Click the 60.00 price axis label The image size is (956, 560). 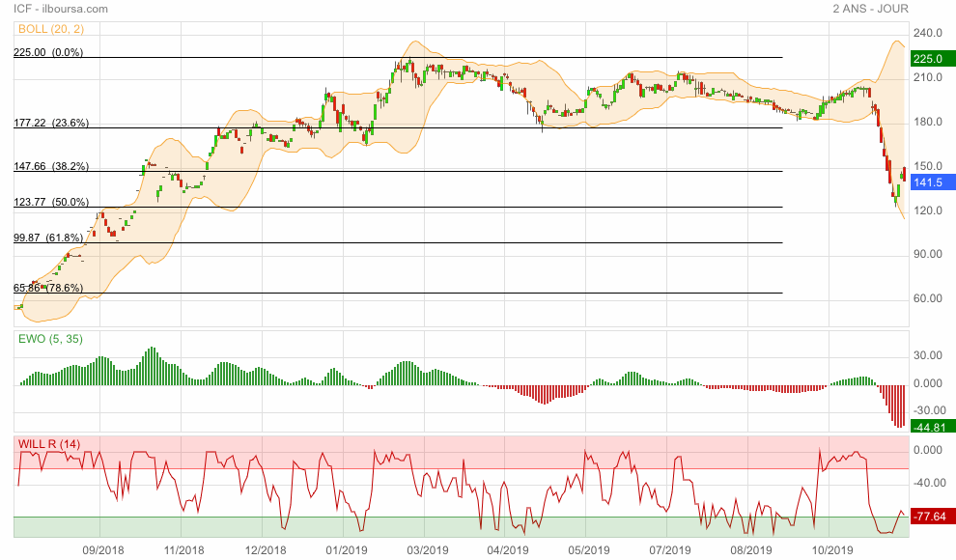[x=927, y=298]
